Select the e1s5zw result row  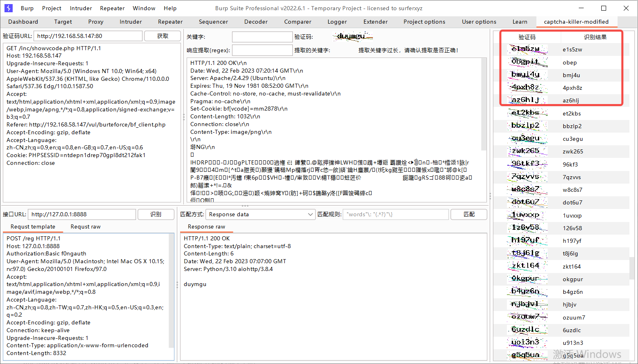[x=561, y=49]
